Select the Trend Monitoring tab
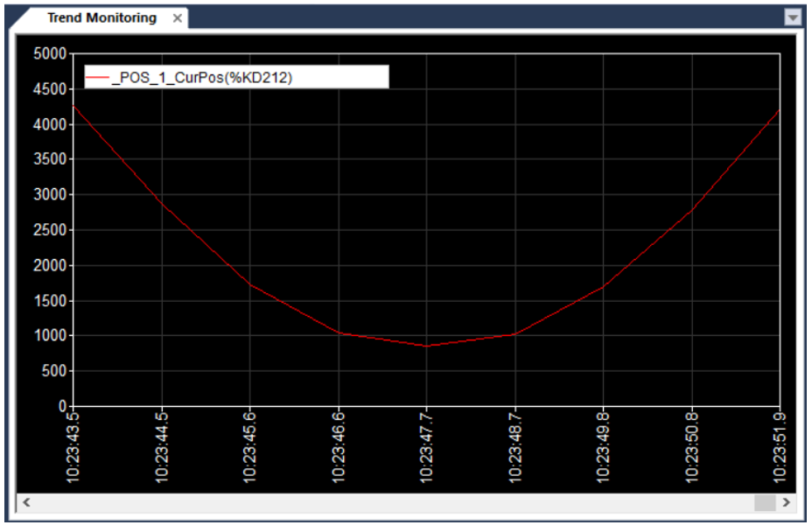Screen dimensions: 812x525 (x=101, y=17)
